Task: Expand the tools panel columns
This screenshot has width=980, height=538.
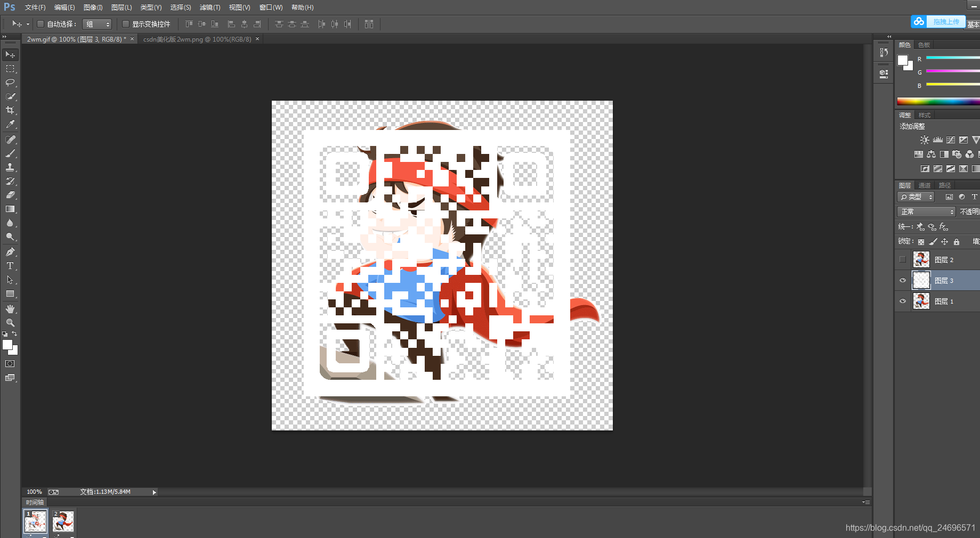Action: pyautogui.click(x=4, y=37)
